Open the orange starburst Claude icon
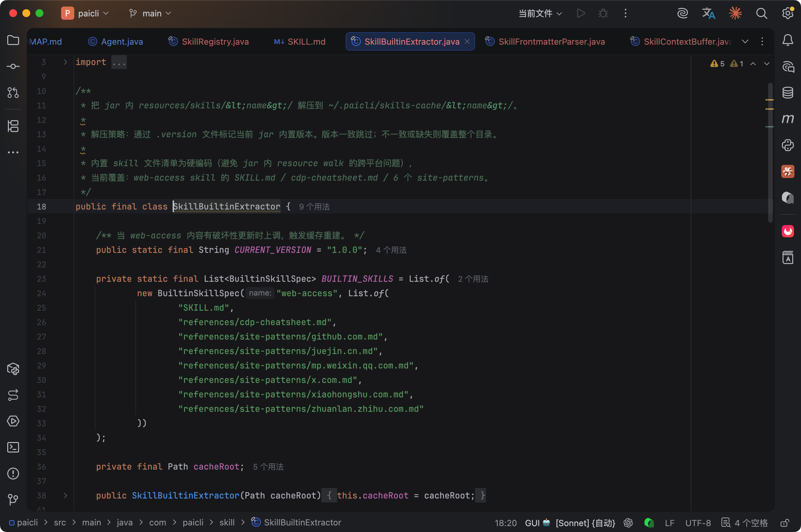The height and width of the screenshot is (532, 801). 735,13
